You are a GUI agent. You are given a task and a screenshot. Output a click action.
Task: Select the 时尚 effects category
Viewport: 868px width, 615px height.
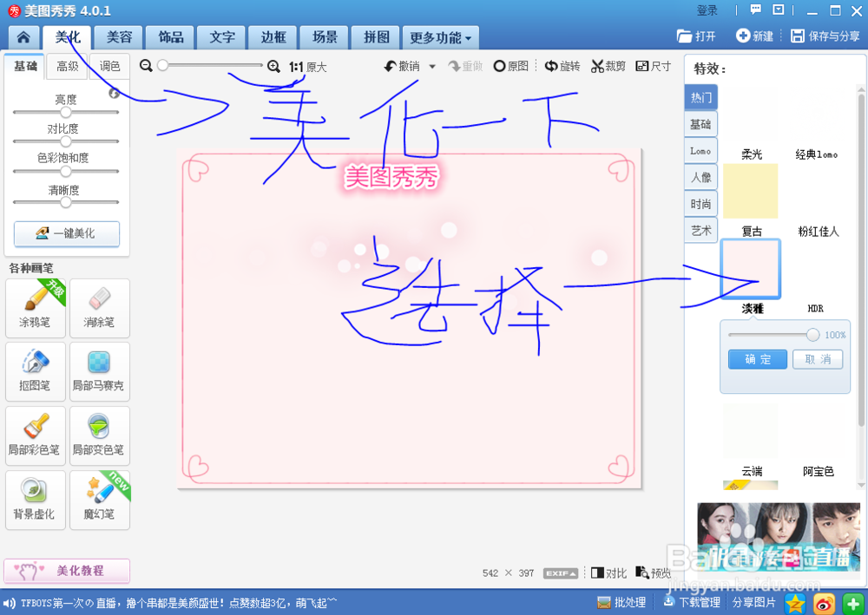[x=700, y=204]
